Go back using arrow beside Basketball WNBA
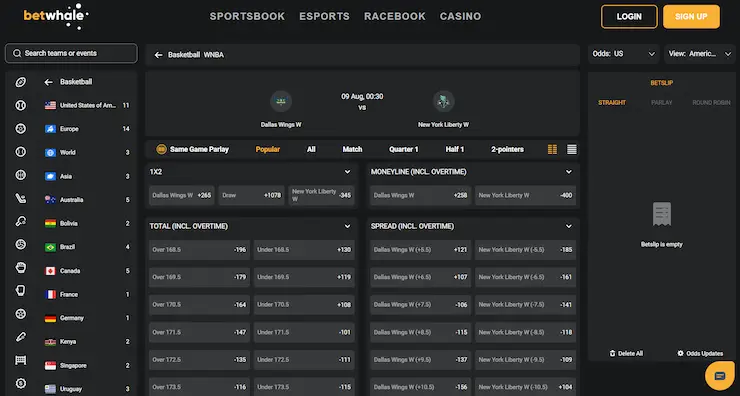Screen dimensions: 740x396 pyautogui.click(x=158, y=55)
